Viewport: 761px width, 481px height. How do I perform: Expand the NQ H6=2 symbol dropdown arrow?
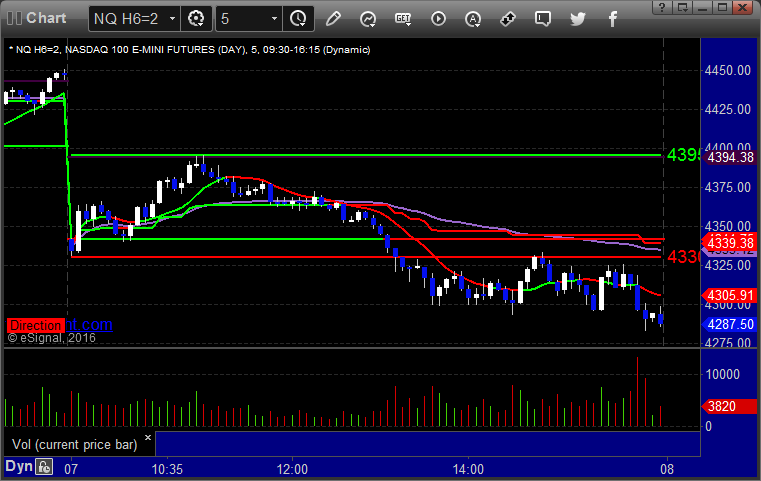(x=172, y=19)
